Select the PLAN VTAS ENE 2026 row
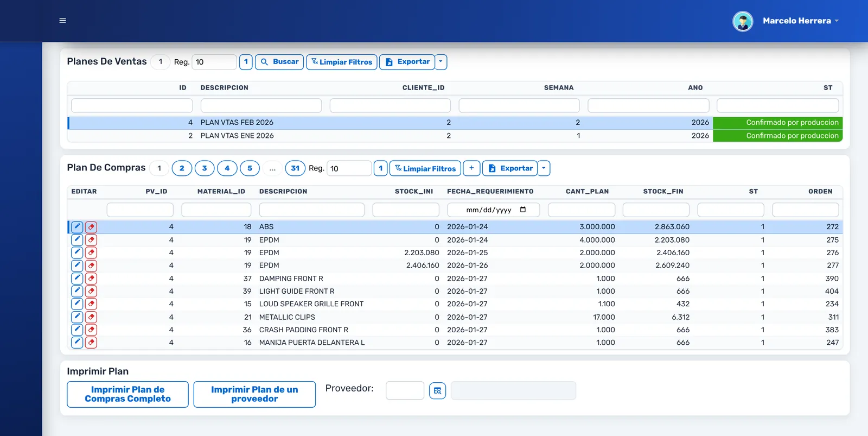This screenshot has height=436, width=868. (455, 136)
